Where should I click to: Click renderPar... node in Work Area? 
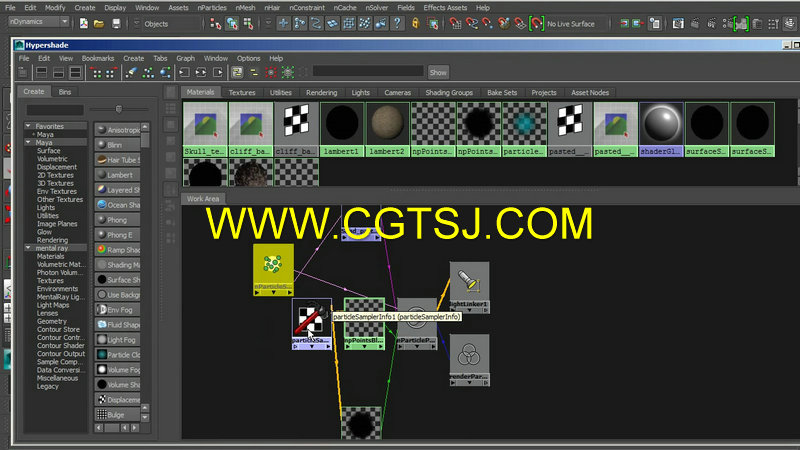point(469,360)
